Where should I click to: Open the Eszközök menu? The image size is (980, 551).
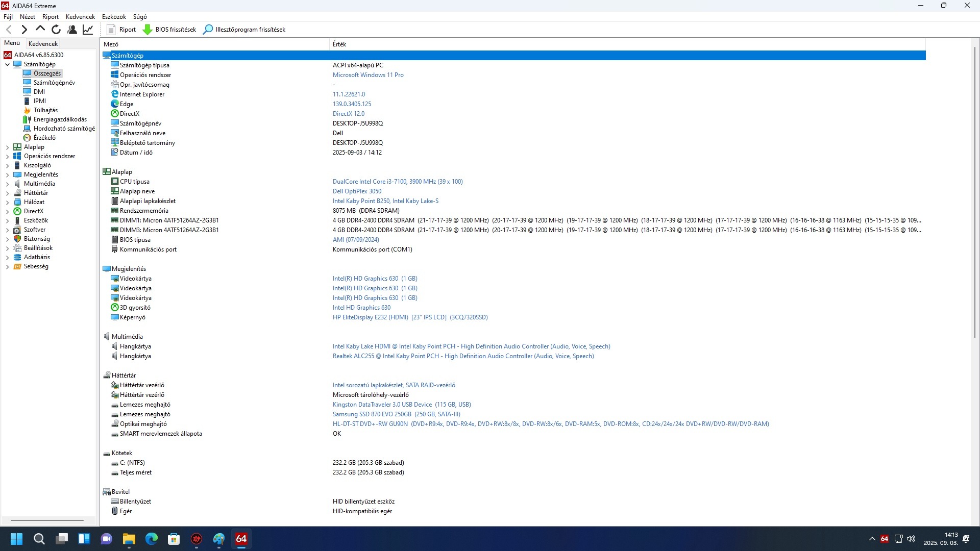[114, 17]
